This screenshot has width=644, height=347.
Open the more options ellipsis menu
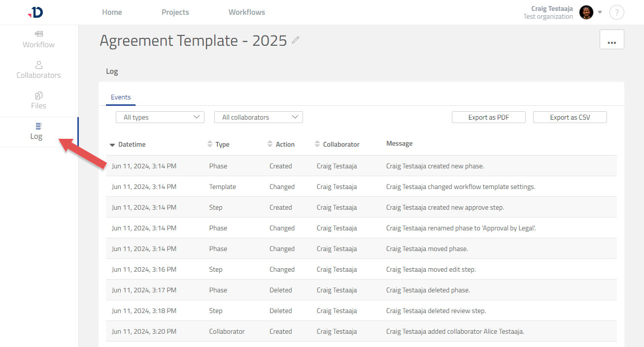click(611, 40)
